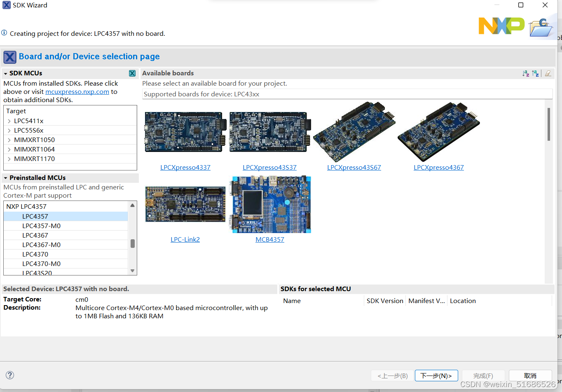Screen dimensions: 562x392
Task: Open the LPCXpresso4337 board link
Action: [x=185, y=167]
